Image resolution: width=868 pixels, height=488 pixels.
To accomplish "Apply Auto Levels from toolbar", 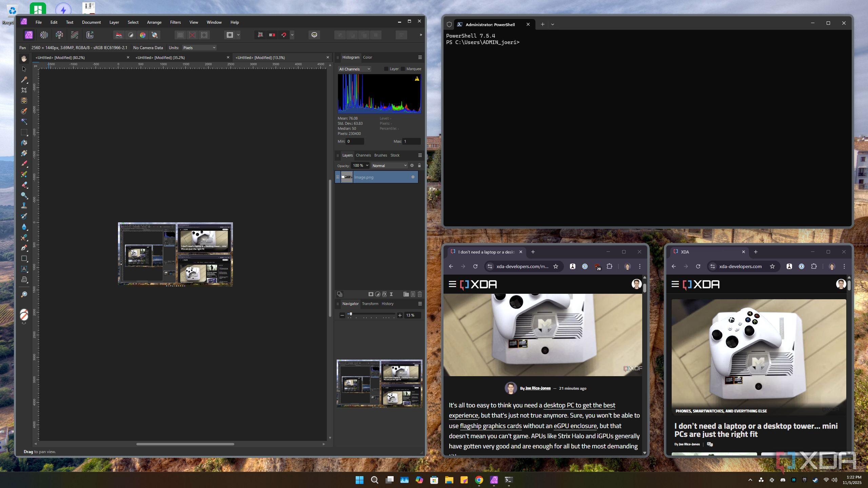I will (119, 35).
